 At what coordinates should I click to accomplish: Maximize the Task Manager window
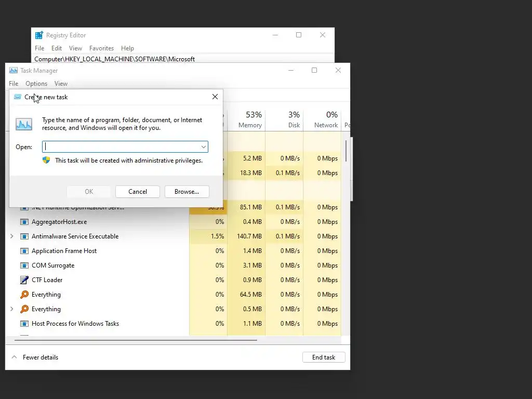(x=314, y=70)
